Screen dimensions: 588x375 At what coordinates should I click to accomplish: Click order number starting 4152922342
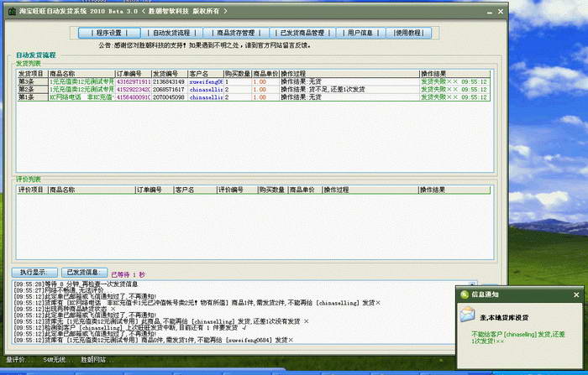coord(133,89)
